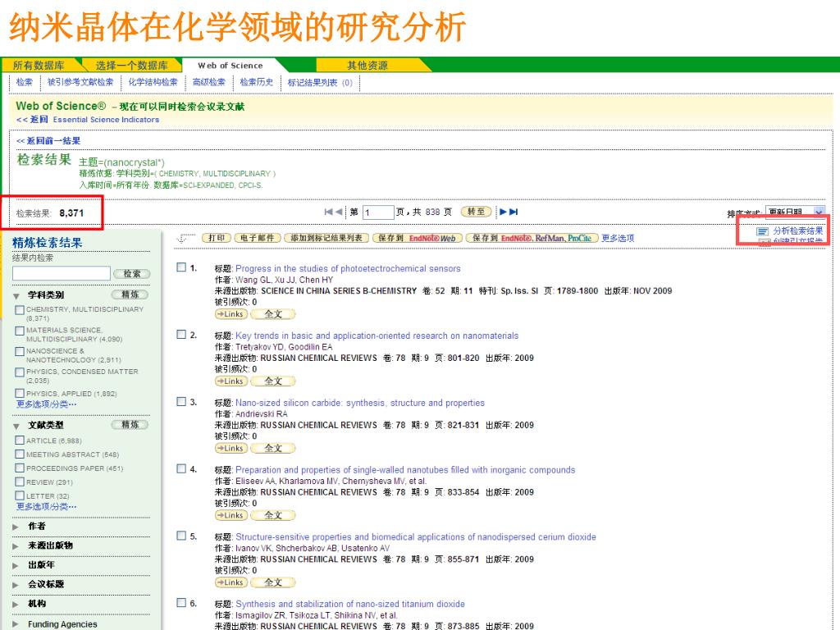The height and width of the screenshot is (630, 840).
Task: Enable the CHEMISTRY, MULTIDISCIPLINARY filter checkbox
Action: point(20,309)
